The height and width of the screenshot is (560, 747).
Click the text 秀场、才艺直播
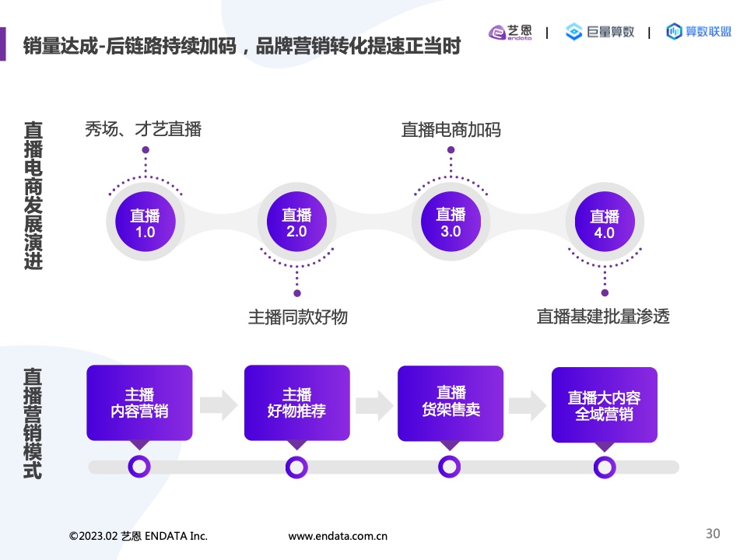[143, 129]
